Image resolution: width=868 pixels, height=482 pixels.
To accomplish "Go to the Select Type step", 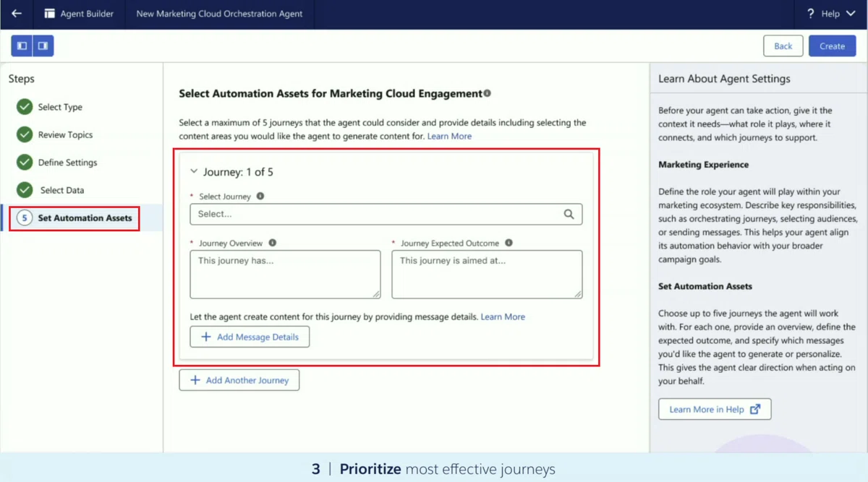I will click(60, 107).
